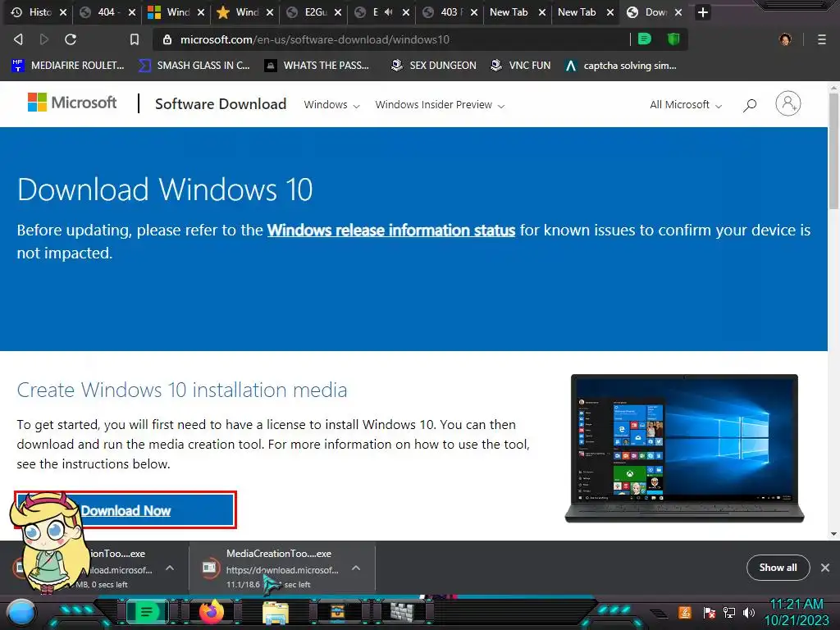The image size is (840, 630).
Task: Click the laptop Windows 10 image
Action: coord(684,449)
